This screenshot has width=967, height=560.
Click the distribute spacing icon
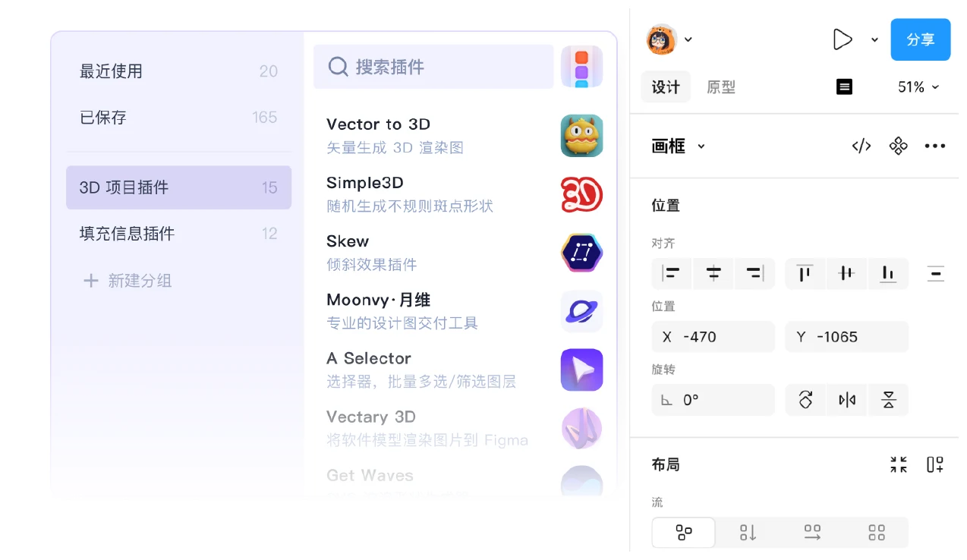click(936, 274)
